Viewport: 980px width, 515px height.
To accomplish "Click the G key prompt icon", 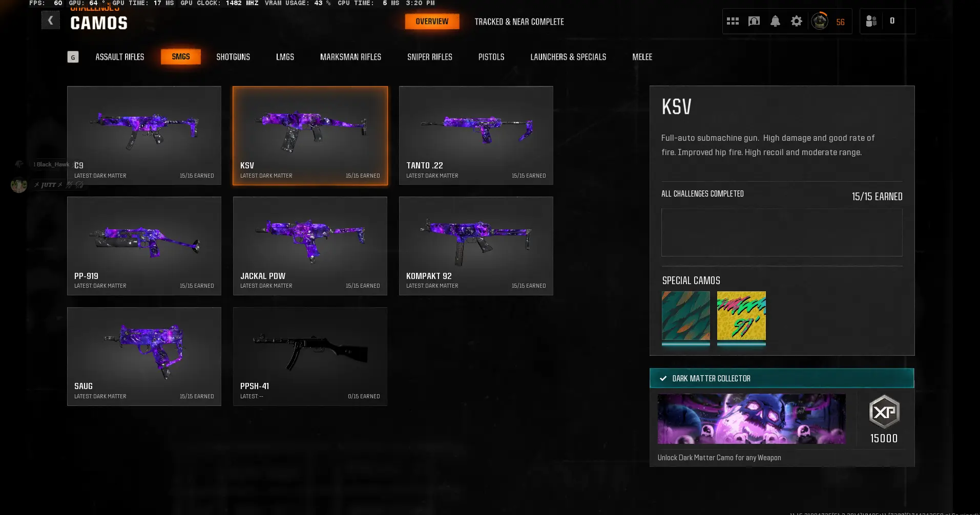I will pyautogui.click(x=73, y=57).
